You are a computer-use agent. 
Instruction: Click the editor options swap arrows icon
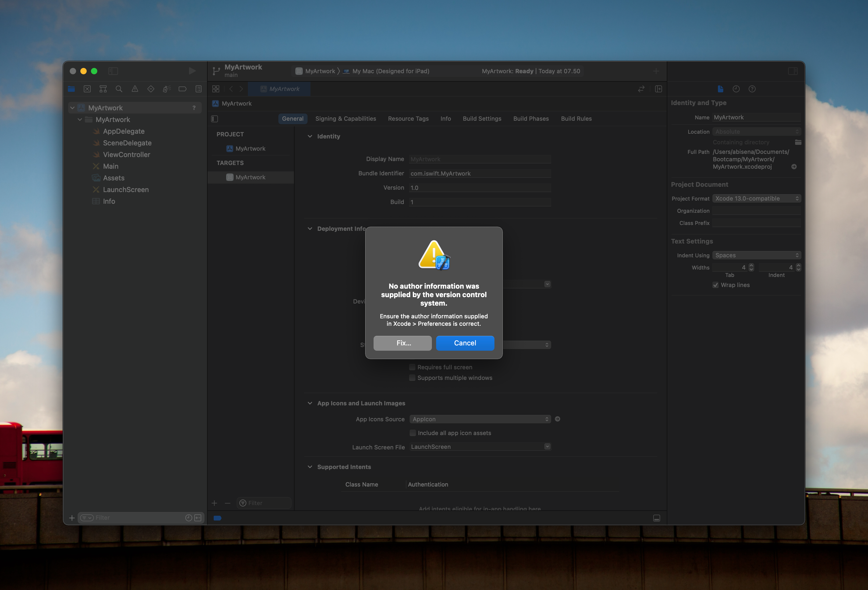pos(641,89)
